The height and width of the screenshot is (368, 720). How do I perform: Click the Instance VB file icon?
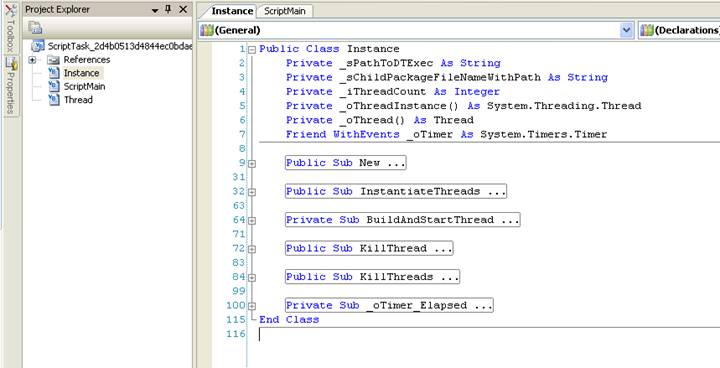(x=54, y=73)
